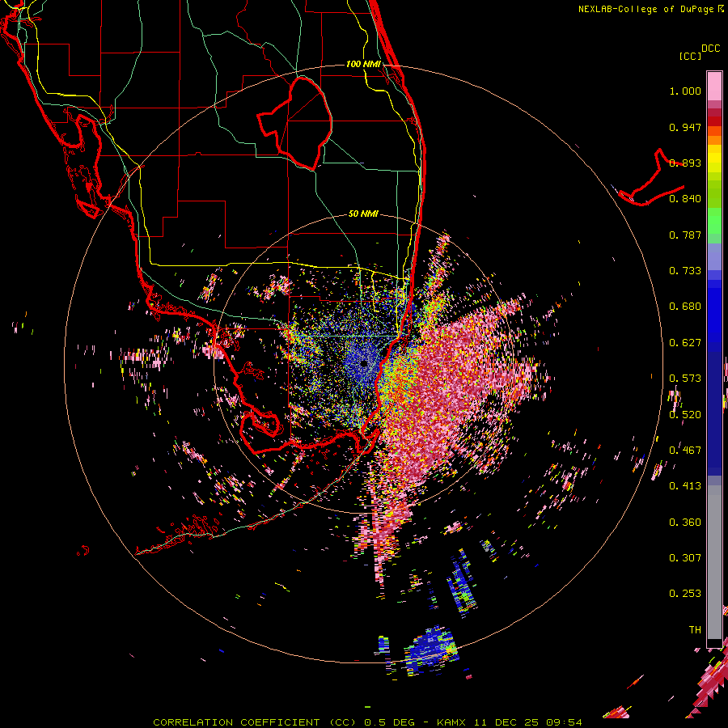Viewport: 728px width, 728px height.
Task: Click the 0.840 scale value
Action: (x=685, y=199)
